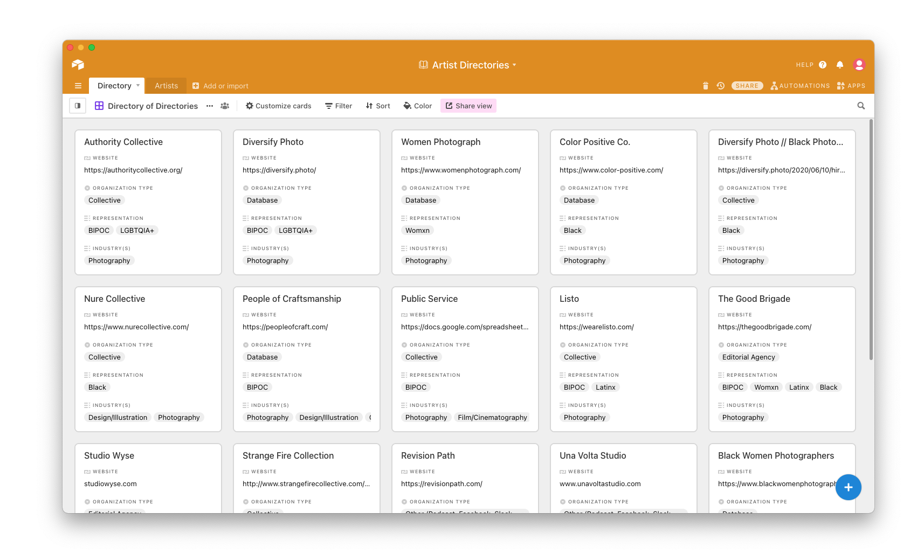Click the Womxn tag on Women Photograph
The image size is (924, 560).
click(417, 231)
